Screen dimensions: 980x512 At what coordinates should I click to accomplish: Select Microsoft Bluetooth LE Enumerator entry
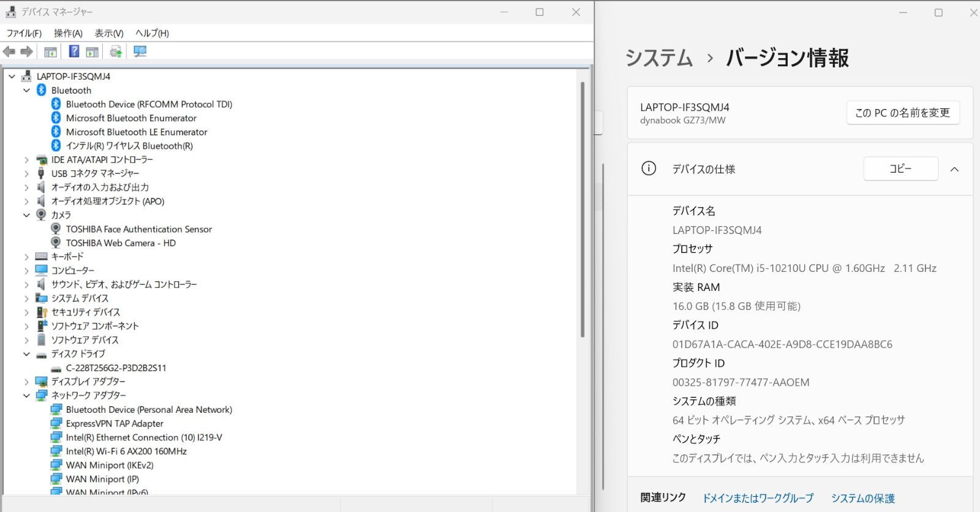[137, 132]
